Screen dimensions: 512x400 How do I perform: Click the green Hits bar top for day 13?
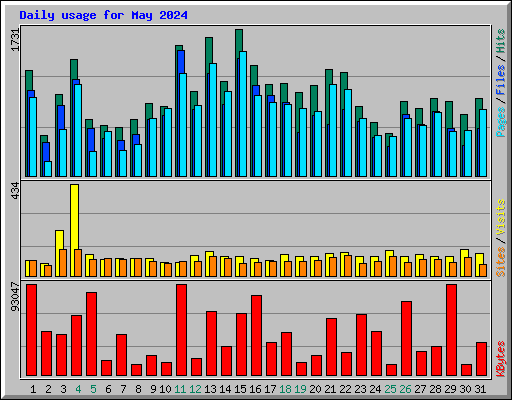[209, 50]
